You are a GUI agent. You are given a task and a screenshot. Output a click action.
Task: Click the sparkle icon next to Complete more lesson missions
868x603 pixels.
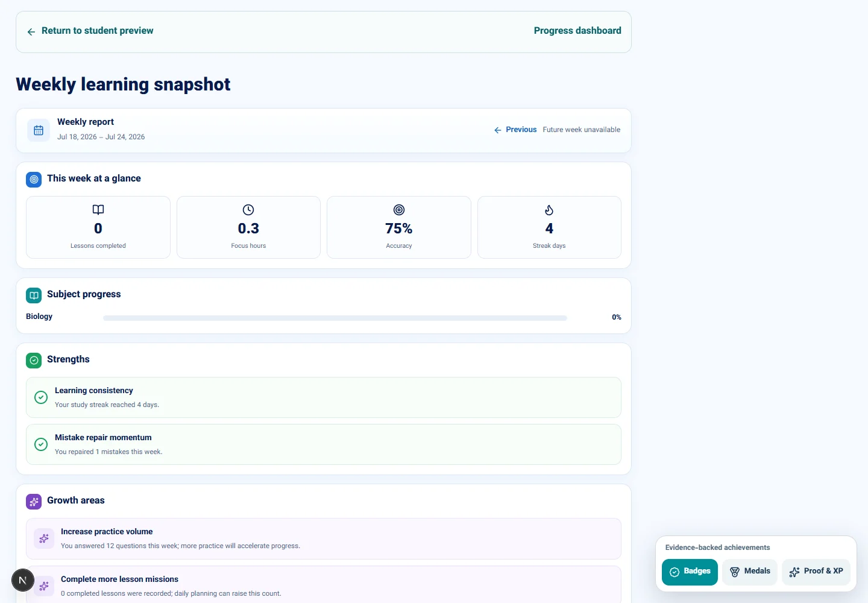coord(44,586)
